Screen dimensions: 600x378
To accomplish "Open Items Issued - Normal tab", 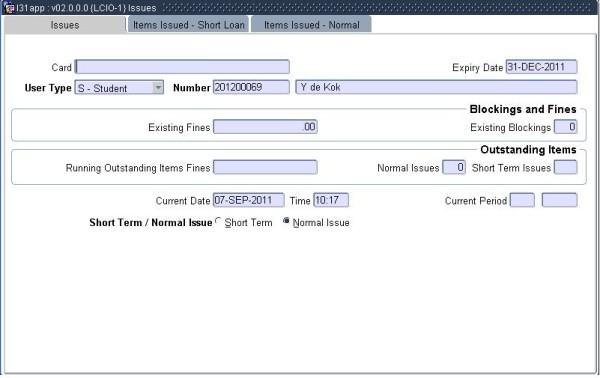I will [x=311, y=25].
